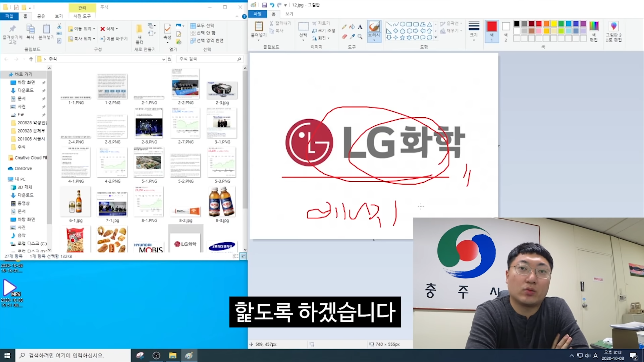
Task: Click the 복사 copy icon in Explorer ribbon
Action: click(31, 29)
